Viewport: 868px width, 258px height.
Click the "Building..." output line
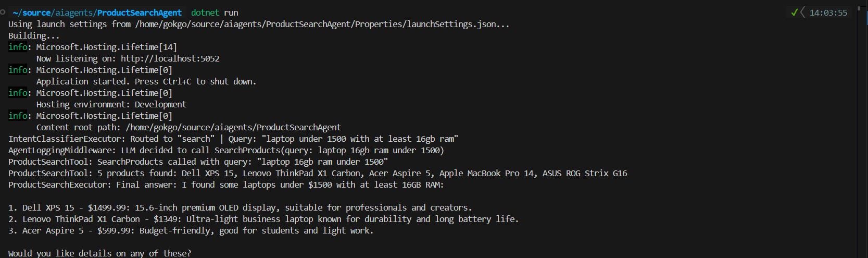[34, 35]
